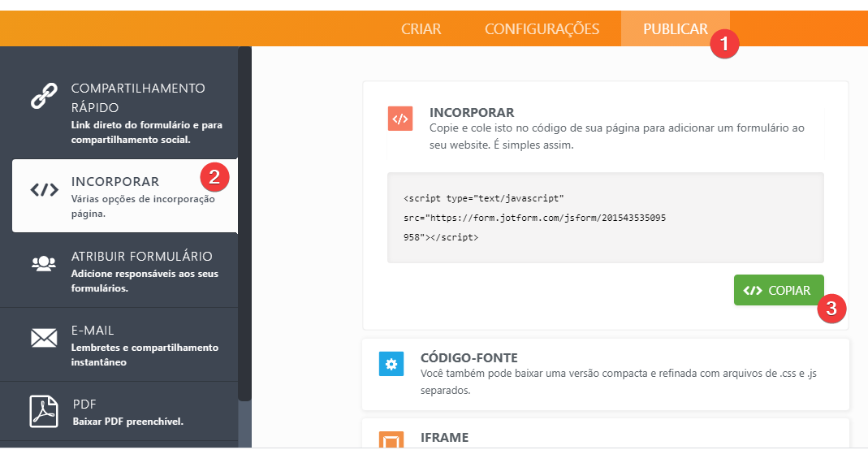Click the orange IFRAME icon

coord(391,439)
